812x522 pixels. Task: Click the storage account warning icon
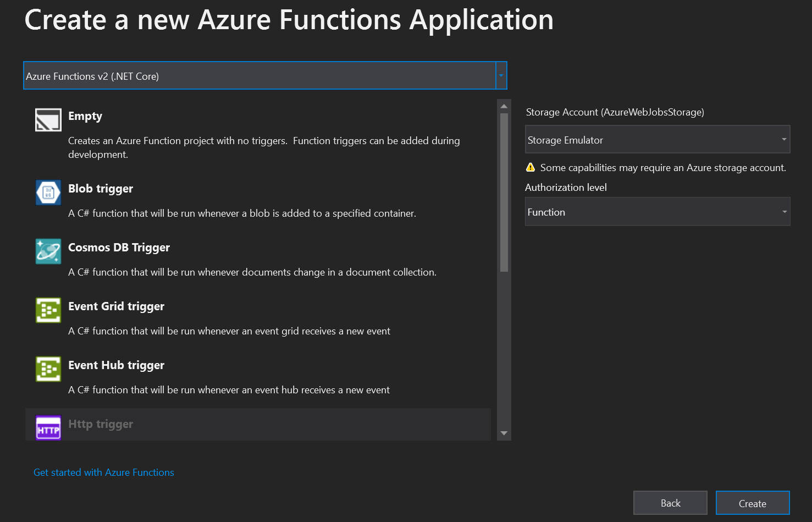pyautogui.click(x=531, y=167)
